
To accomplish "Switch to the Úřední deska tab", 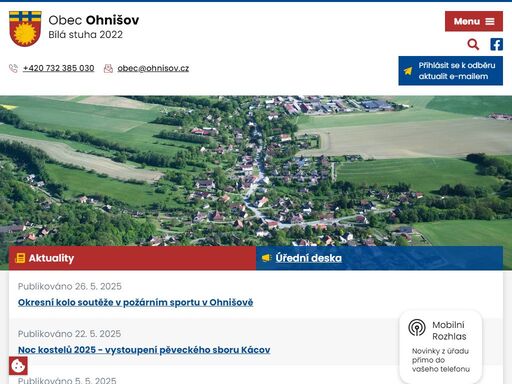I will coord(380,258).
